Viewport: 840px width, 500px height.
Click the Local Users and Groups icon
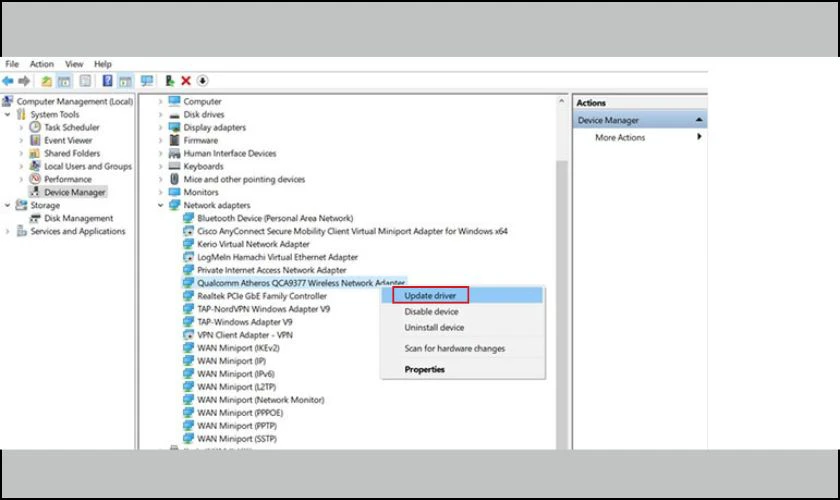pyautogui.click(x=35, y=166)
